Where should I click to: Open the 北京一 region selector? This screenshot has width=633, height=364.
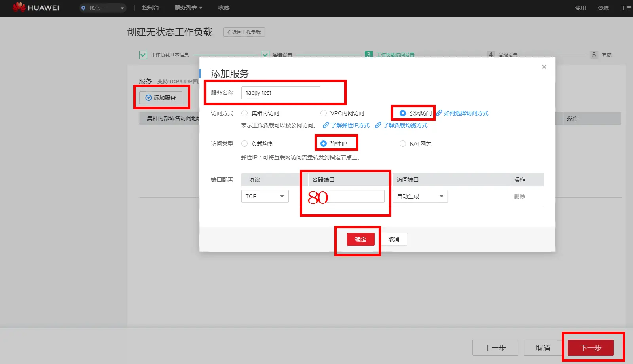(102, 8)
